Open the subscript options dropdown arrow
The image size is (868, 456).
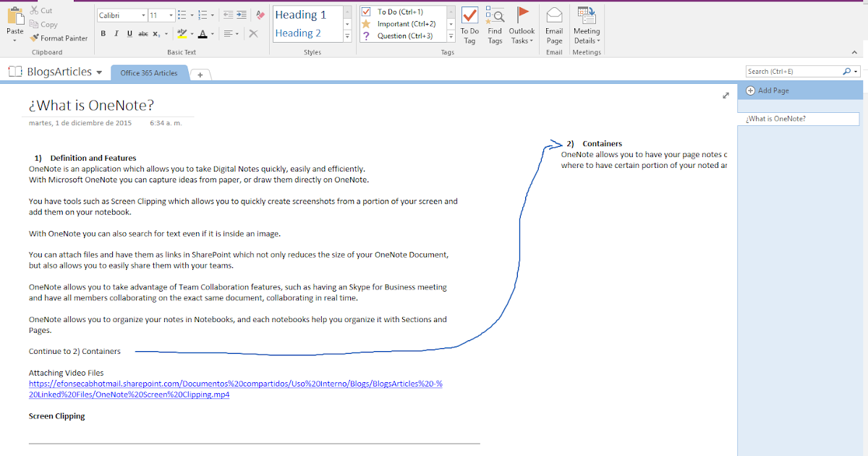[x=166, y=34]
